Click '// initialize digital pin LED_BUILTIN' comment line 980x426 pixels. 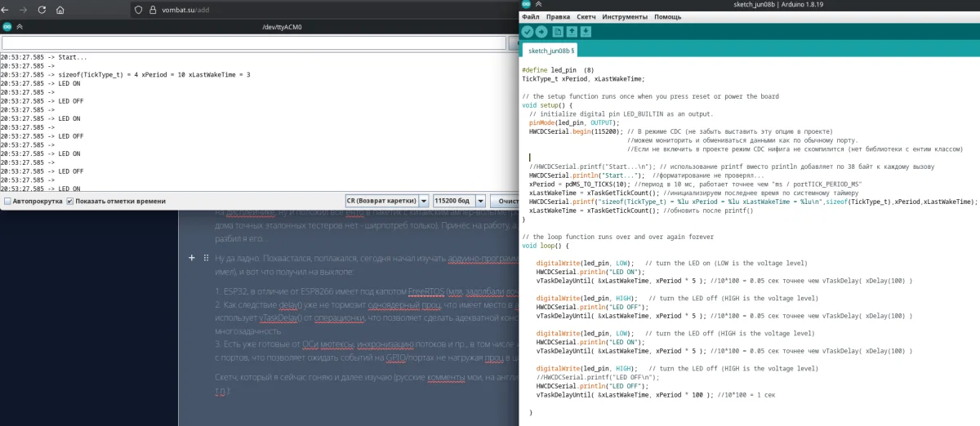(621, 114)
